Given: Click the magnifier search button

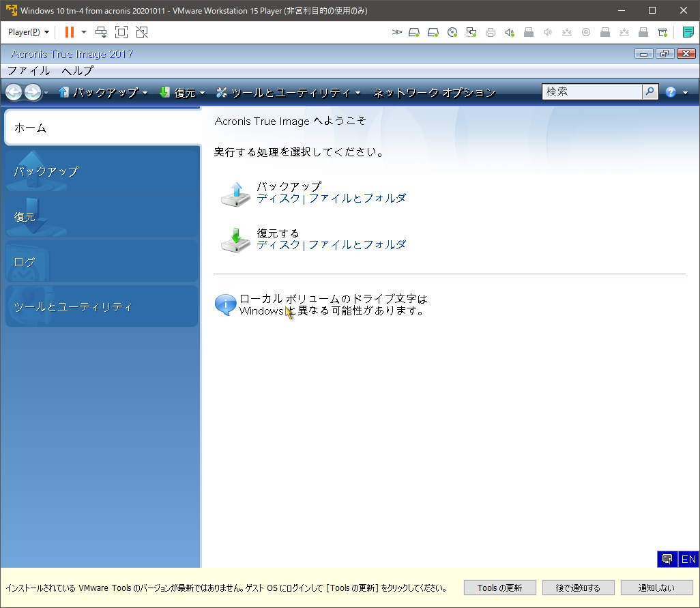Looking at the screenshot, I should coord(650,92).
